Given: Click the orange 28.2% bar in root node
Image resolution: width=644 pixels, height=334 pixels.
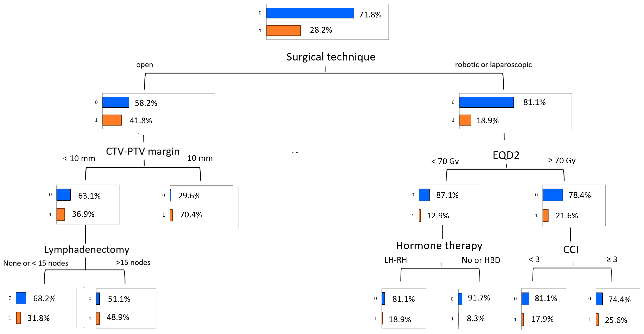Looking at the screenshot, I should click(x=283, y=31).
